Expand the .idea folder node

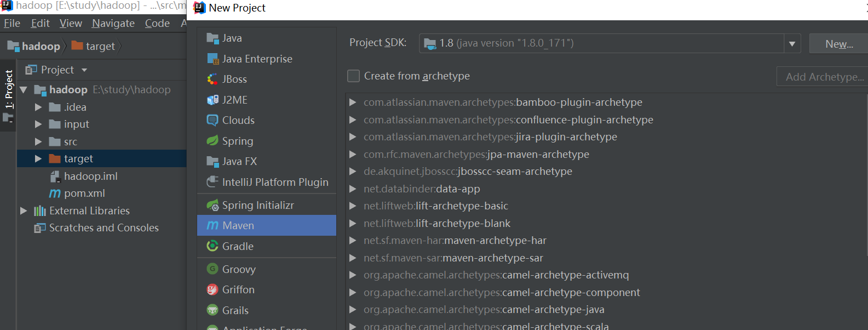[38, 107]
